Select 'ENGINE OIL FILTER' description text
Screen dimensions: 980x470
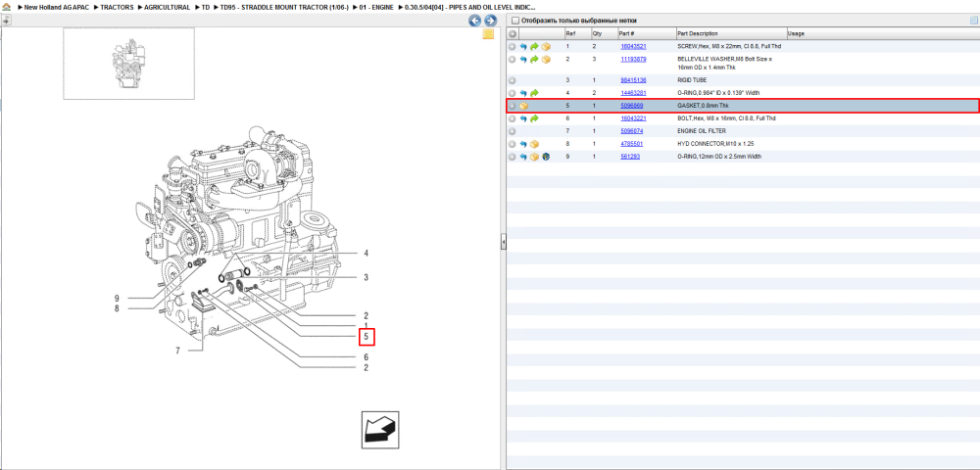(x=703, y=132)
